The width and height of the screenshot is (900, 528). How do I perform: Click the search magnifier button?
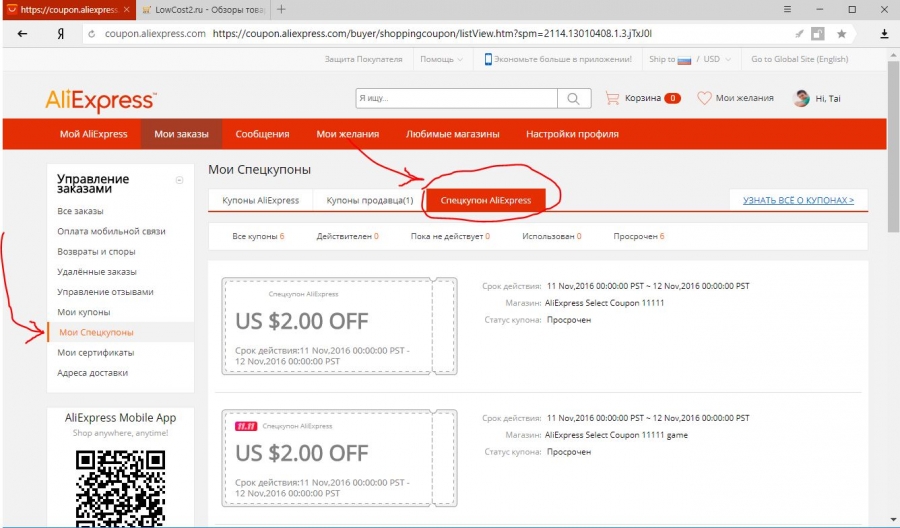(x=573, y=98)
